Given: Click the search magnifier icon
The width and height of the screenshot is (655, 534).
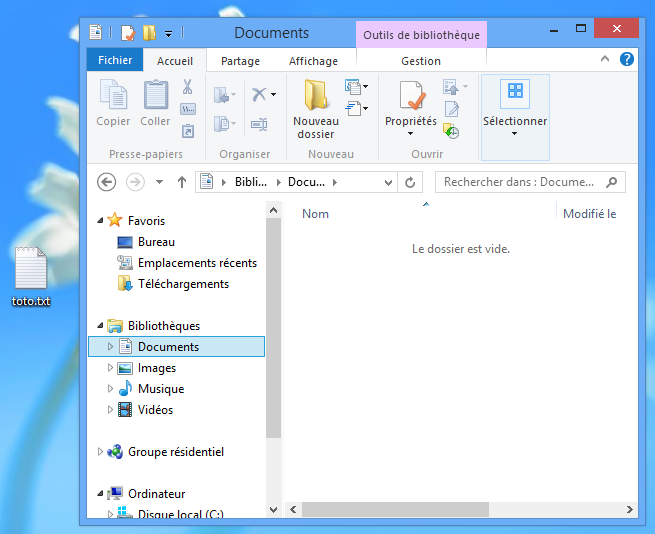Looking at the screenshot, I should (x=612, y=182).
